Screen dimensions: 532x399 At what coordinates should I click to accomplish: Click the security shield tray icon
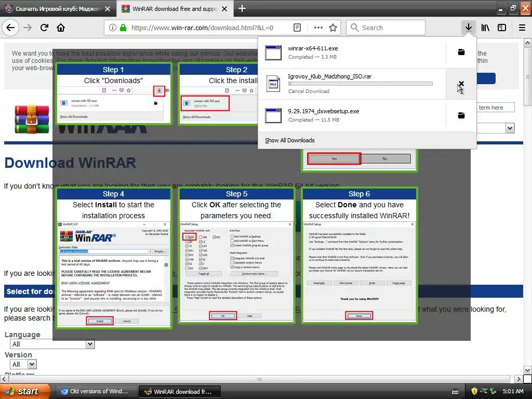(x=474, y=391)
